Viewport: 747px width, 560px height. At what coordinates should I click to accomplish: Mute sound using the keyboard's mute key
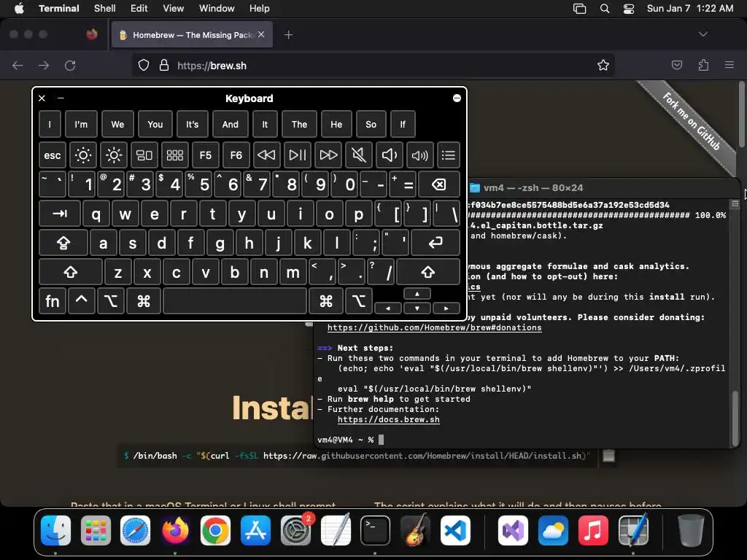pyautogui.click(x=358, y=155)
